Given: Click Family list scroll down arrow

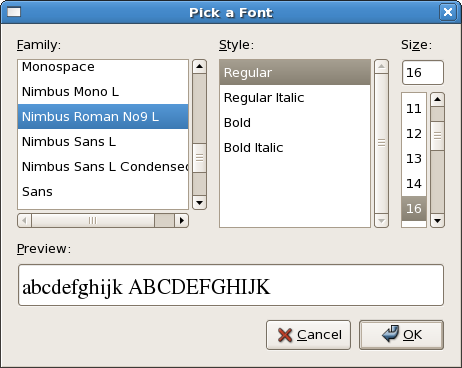Looking at the screenshot, I should coord(199,202).
